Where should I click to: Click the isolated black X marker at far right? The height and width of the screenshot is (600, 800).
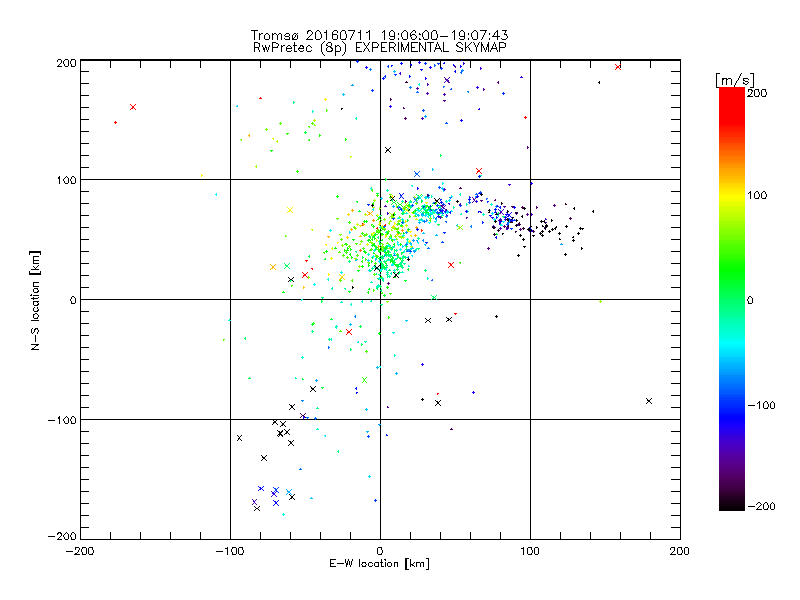pos(648,401)
